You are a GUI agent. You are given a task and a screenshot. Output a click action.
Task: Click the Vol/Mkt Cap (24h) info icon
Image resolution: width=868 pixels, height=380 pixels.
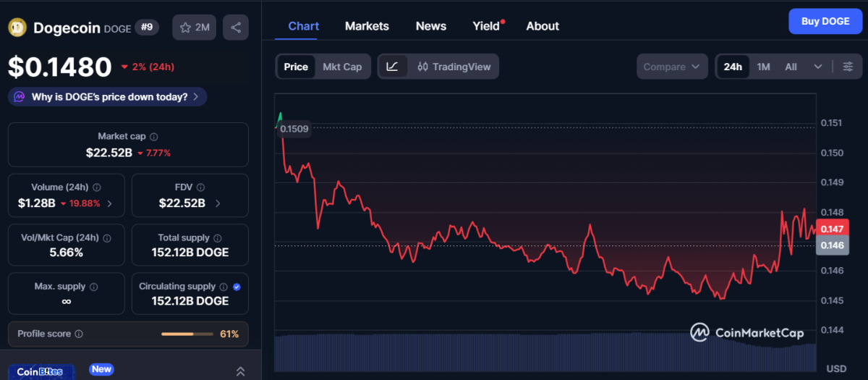pos(106,237)
